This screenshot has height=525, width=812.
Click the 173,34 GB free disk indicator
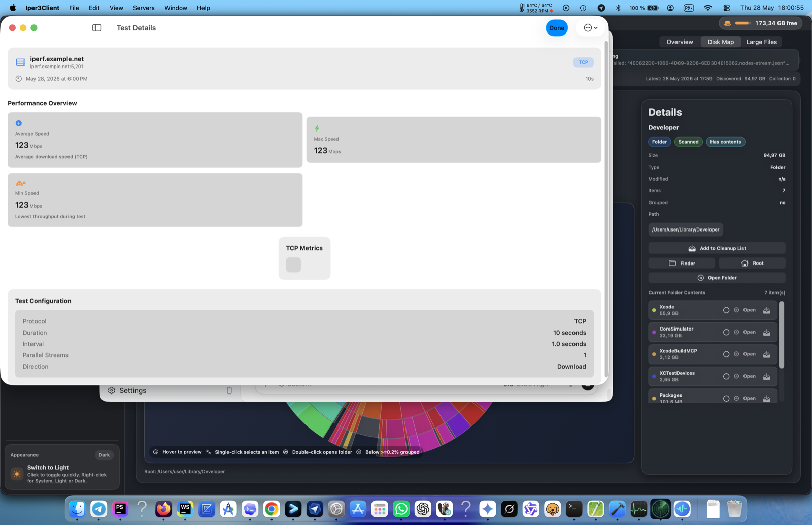760,23
